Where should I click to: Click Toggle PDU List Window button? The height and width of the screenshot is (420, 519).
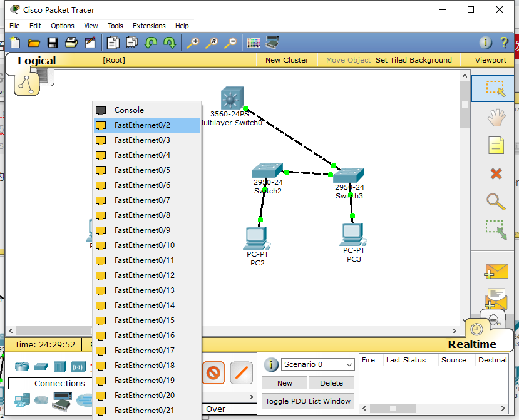pos(308,401)
